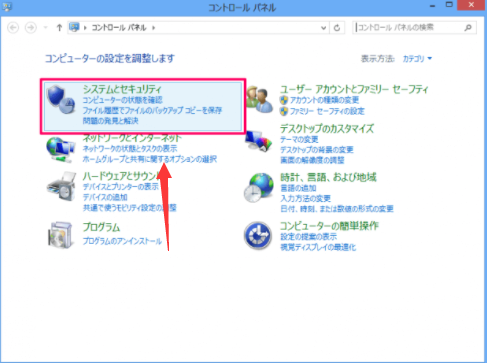
Task: Open デスクトップのカスタマイズ category link
Action: pyautogui.click(x=327, y=128)
